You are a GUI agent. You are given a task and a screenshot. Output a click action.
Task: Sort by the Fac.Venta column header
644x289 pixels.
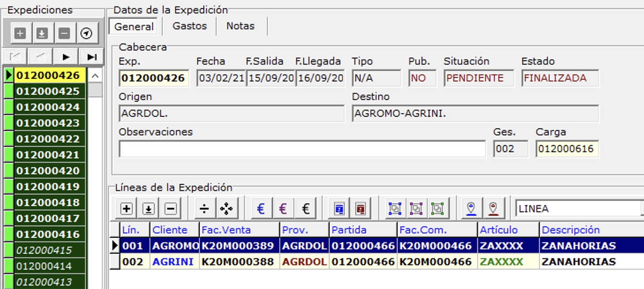226,230
